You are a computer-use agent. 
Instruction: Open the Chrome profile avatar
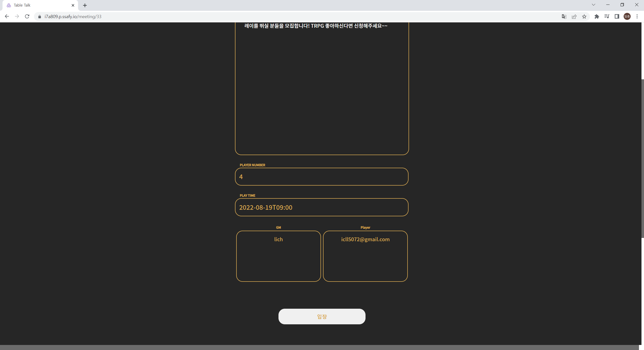point(627,17)
